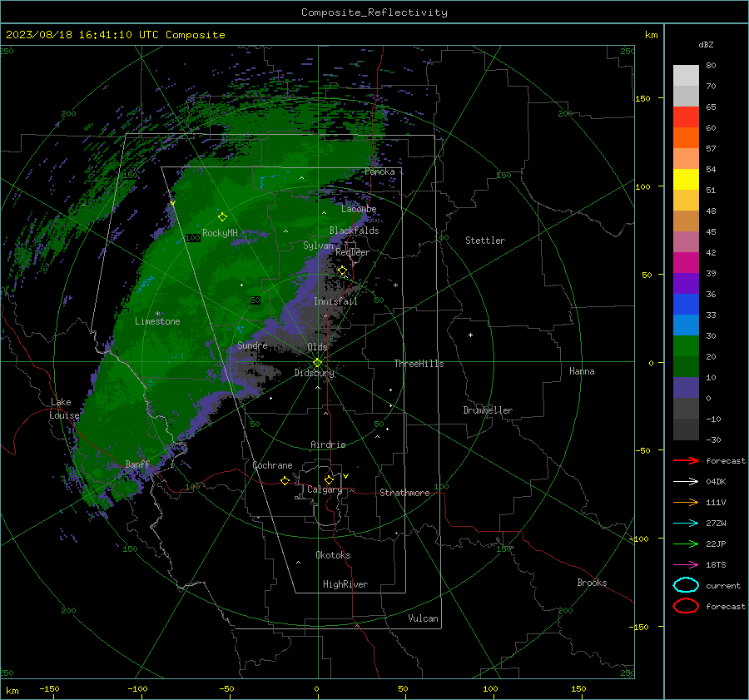Click the white 80 dBZ color swatch
Viewport: 749px width, 700px height.
[686, 76]
